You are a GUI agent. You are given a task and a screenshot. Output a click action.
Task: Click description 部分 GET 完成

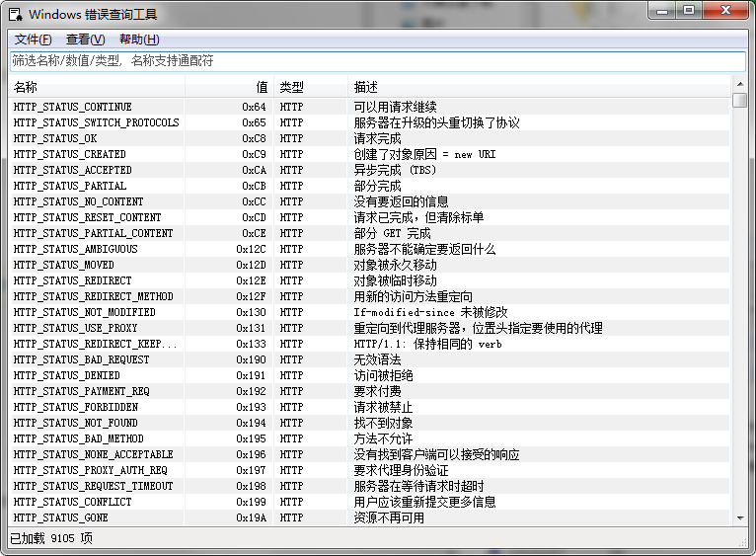click(393, 233)
